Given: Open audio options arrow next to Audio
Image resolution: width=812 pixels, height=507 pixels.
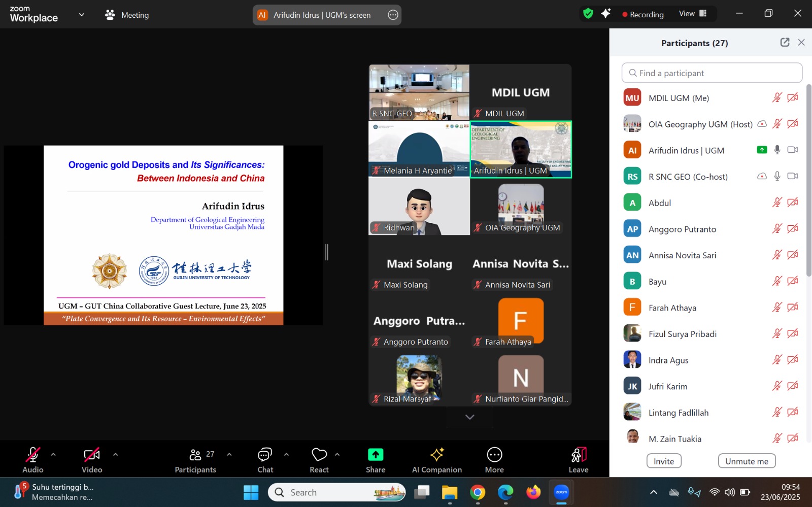Looking at the screenshot, I should 53,454.
